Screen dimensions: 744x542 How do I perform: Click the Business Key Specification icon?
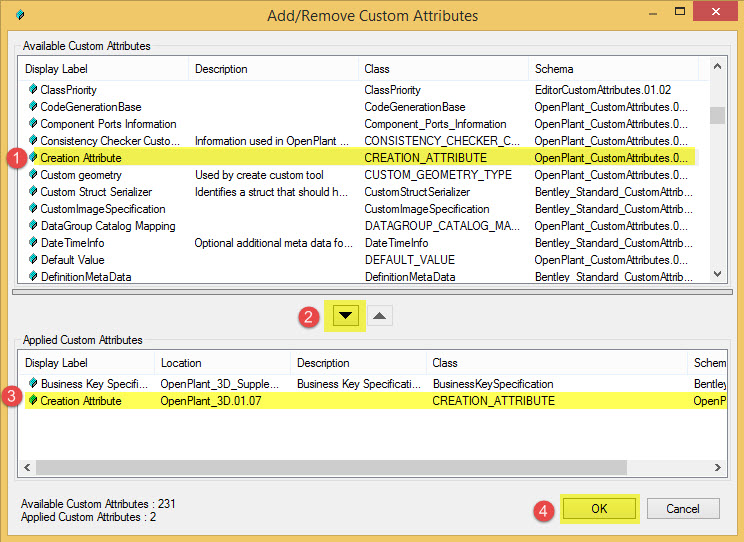tap(33, 383)
